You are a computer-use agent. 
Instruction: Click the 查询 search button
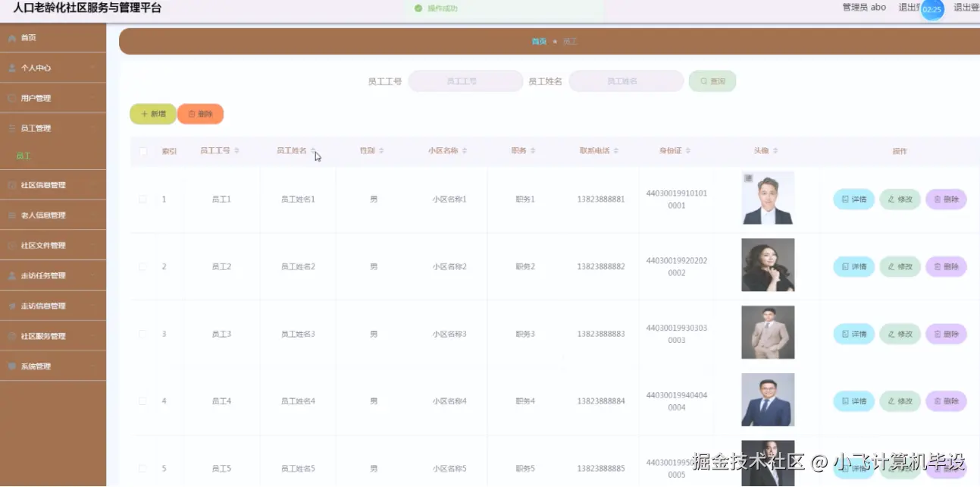coord(712,81)
